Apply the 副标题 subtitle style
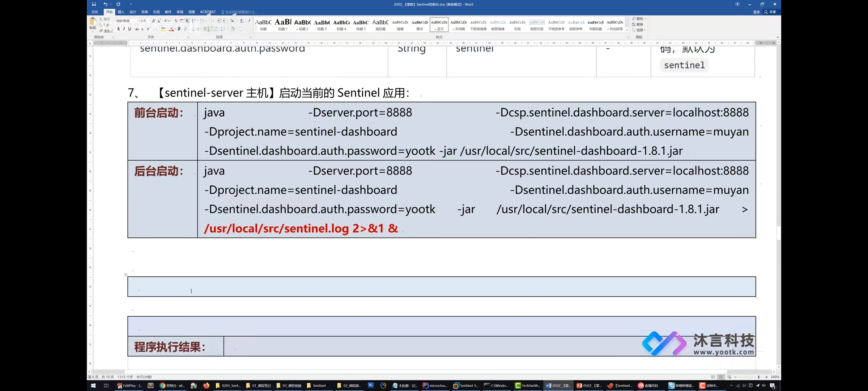Viewport: 868px width, 391px height. tap(380, 25)
